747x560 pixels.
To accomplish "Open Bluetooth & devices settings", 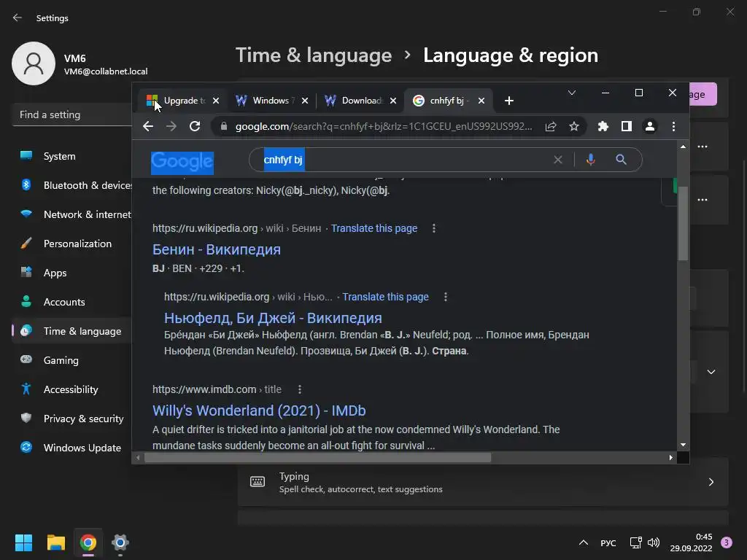I will click(x=71, y=185).
